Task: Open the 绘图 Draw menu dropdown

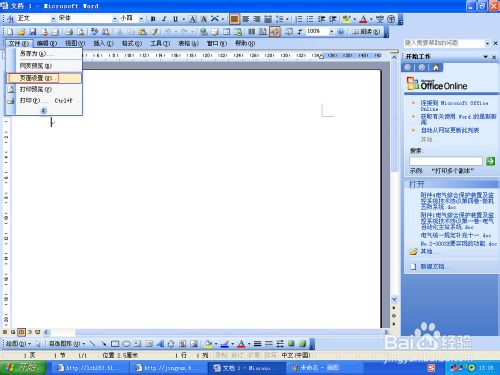Action: pyautogui.click(x=18, y=343)
